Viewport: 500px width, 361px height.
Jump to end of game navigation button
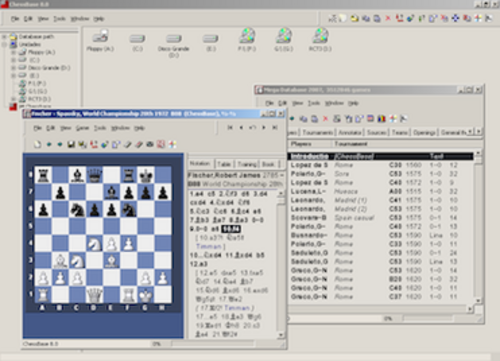[275, 127]
